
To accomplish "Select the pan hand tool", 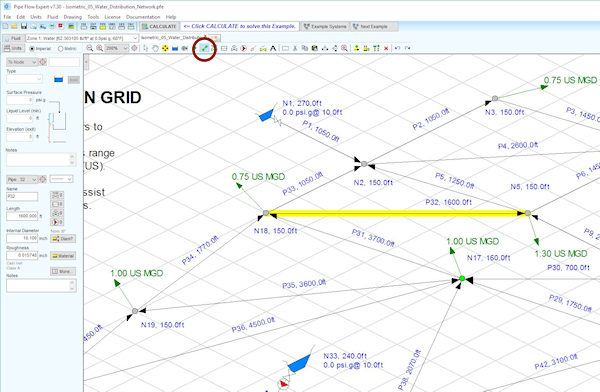I will [x=155, y=48].
